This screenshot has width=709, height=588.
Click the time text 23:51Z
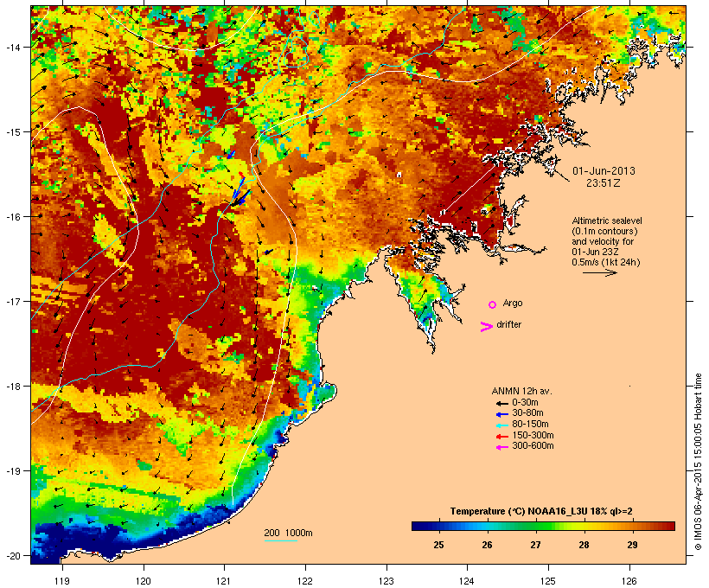604,183
